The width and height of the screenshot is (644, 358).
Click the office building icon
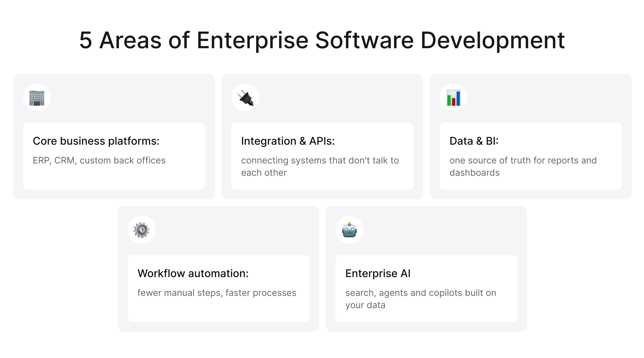[37, 98]
